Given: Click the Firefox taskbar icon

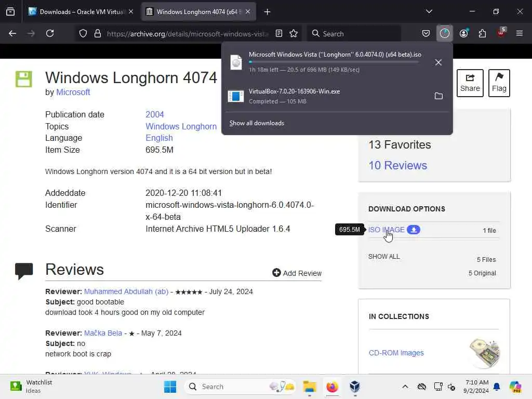Looking at the screenshot, I should (332, 387).
